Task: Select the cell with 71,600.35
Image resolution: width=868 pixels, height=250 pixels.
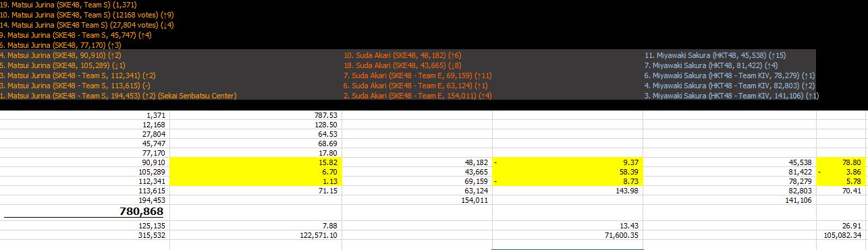Action: pos(568,235)
